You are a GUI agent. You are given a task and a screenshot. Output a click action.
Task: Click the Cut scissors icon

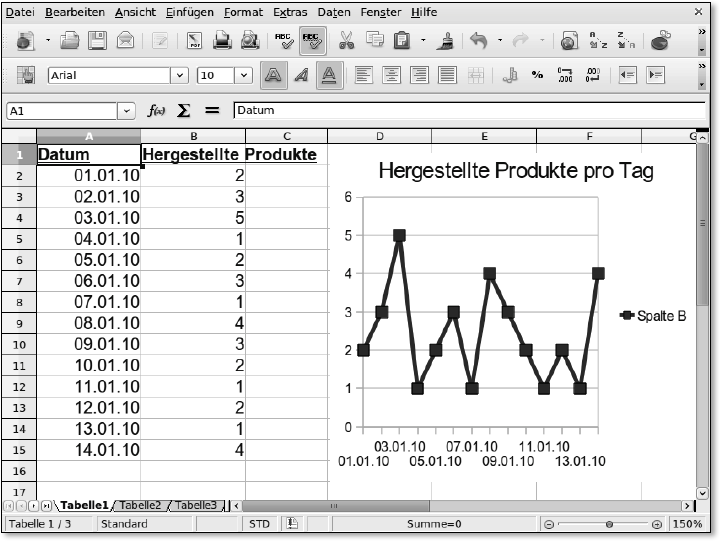coord(347,41)
